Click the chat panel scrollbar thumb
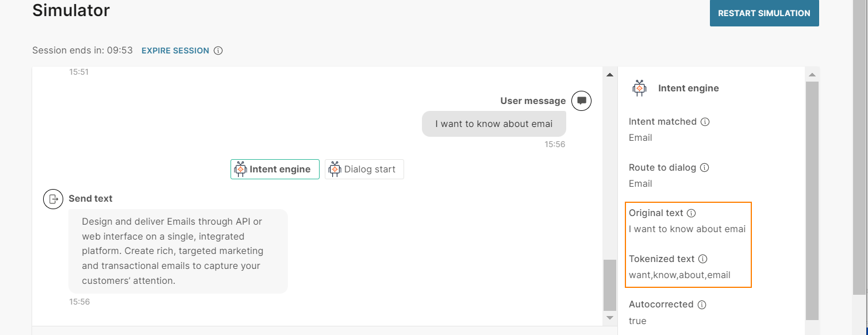 [x=610, y=285]
